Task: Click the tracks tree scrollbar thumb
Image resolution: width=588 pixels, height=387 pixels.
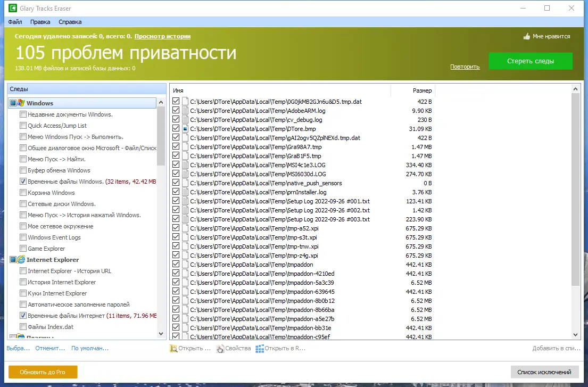Action: pos(161,136)
